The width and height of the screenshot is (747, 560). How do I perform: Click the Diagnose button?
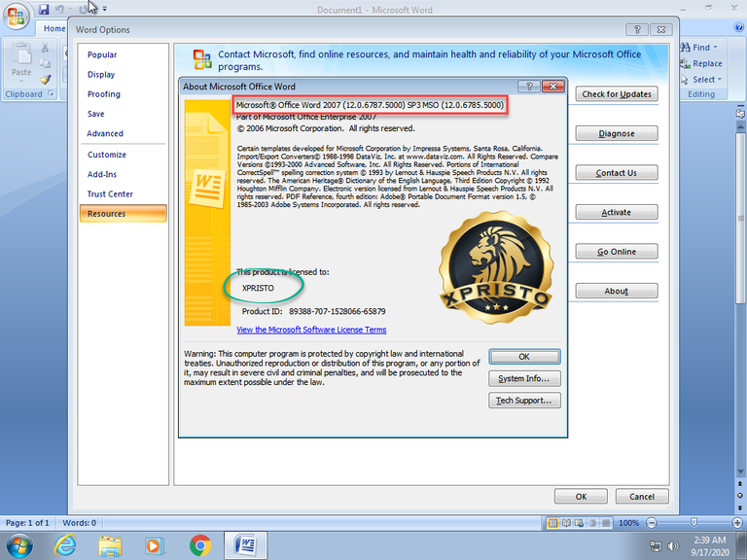pos(617,133)
